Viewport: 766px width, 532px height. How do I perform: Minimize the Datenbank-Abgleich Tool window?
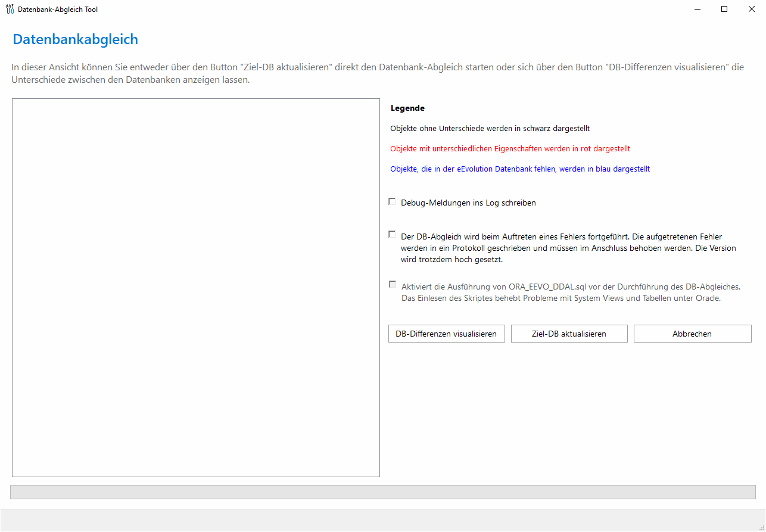(x=697, y=9)
